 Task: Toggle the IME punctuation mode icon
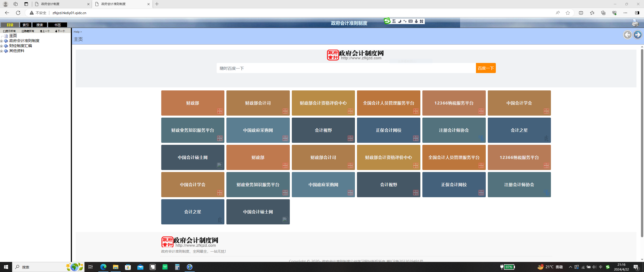click(x=405, y=21)
